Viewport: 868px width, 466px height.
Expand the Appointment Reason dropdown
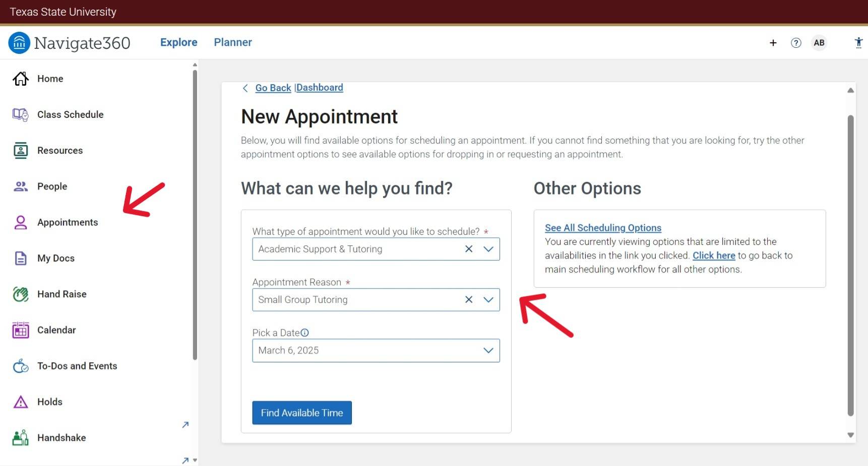point(488,300)
